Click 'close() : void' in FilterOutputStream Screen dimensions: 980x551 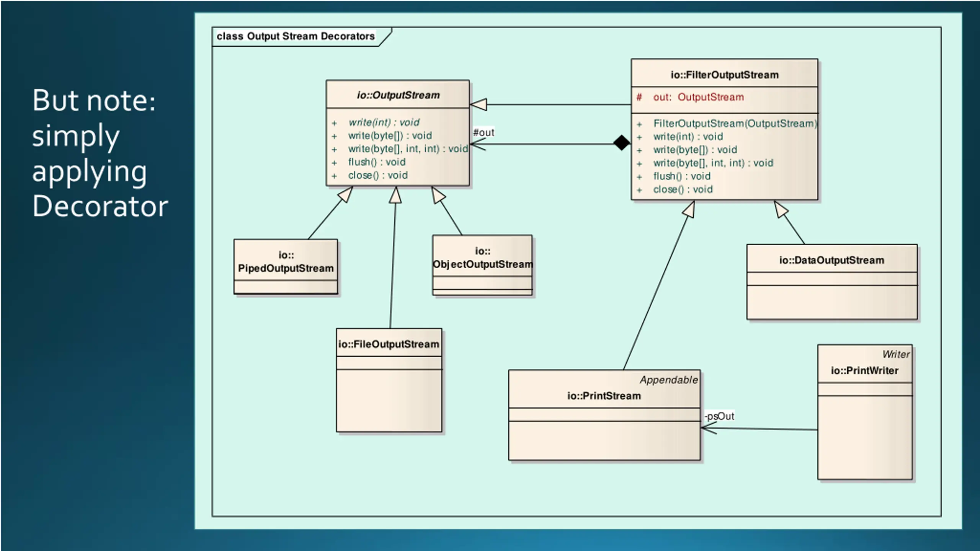683,189
